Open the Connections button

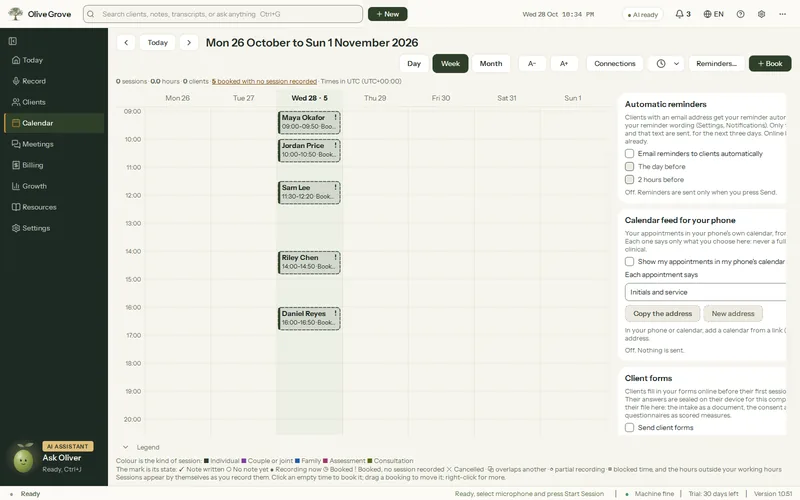coord(615,64)
